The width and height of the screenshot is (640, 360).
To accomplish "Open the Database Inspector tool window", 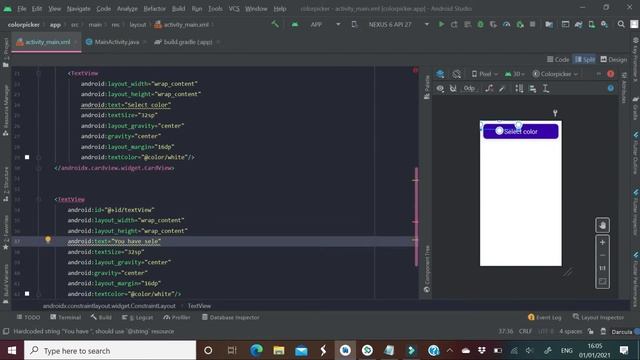I will (x=231, y=317).
